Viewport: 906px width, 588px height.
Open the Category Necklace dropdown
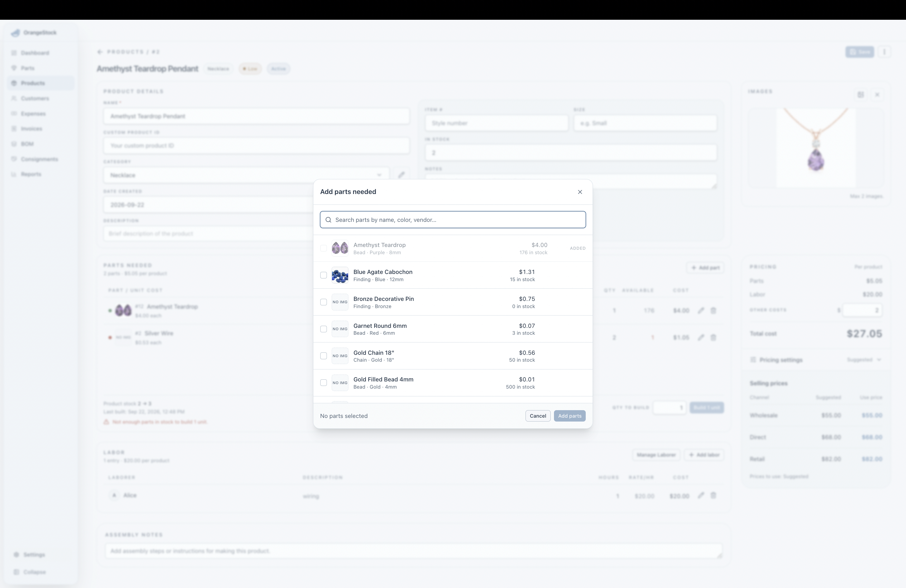[246, 175]
